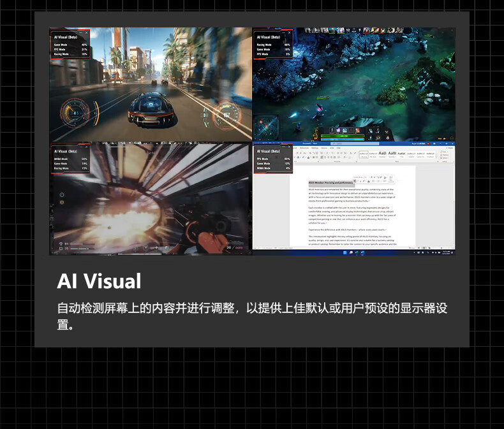The image size is (504, 429).
Task: Click the speedometer gauge reading 157
Action: (x=226, y=115)
